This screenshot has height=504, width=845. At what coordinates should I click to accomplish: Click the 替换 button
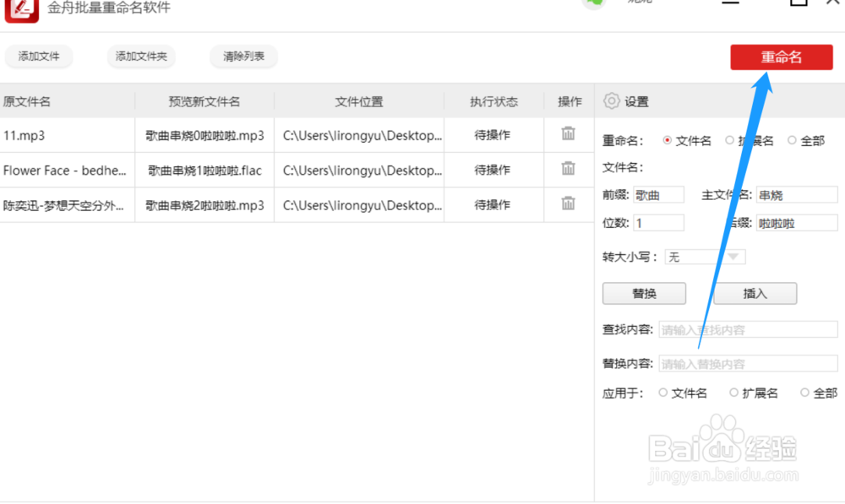coord(643,293)
